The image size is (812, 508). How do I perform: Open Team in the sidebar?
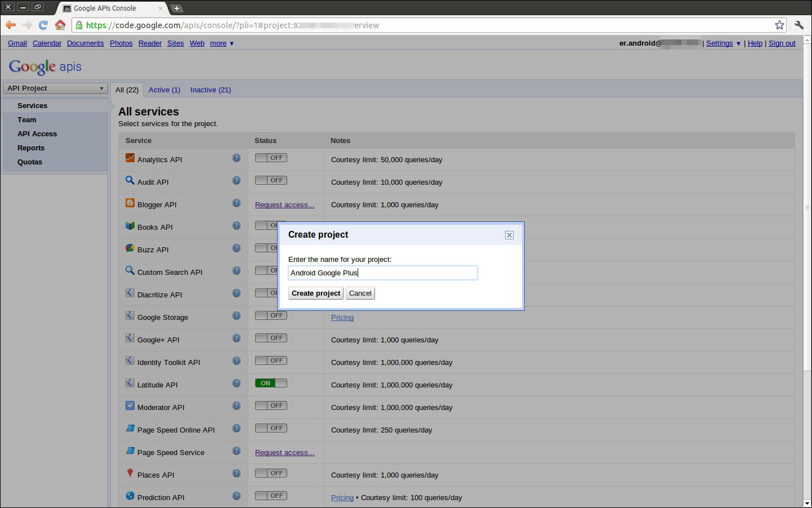point(26,120)
